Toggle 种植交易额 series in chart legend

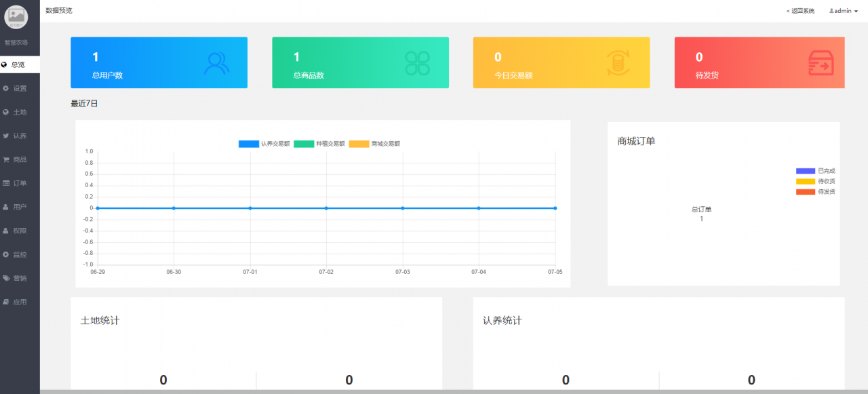[x=319, y=144]
